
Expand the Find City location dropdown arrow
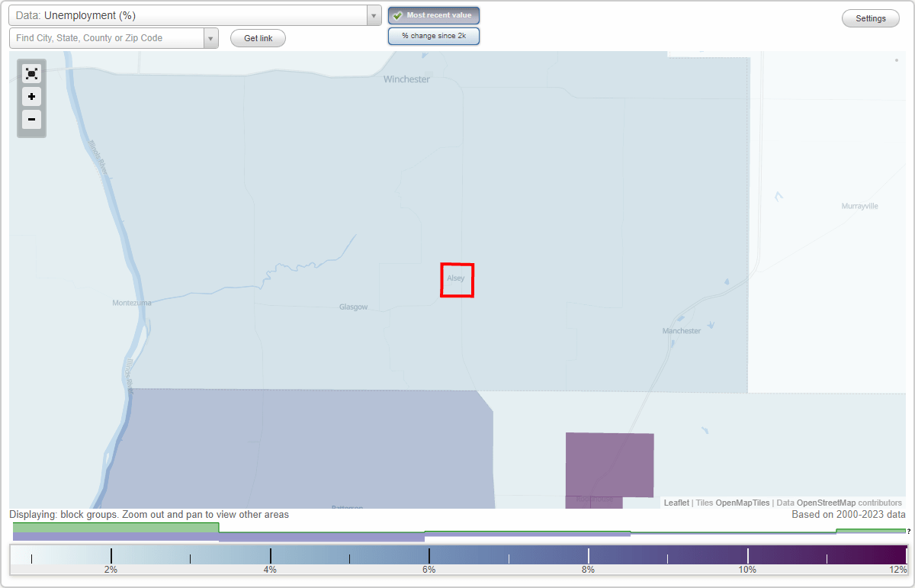210,38
